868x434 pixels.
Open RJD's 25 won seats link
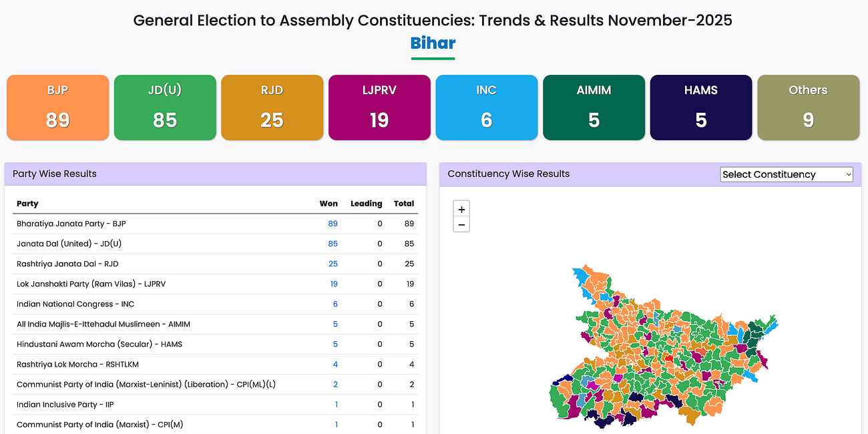(x=333, y=264)
